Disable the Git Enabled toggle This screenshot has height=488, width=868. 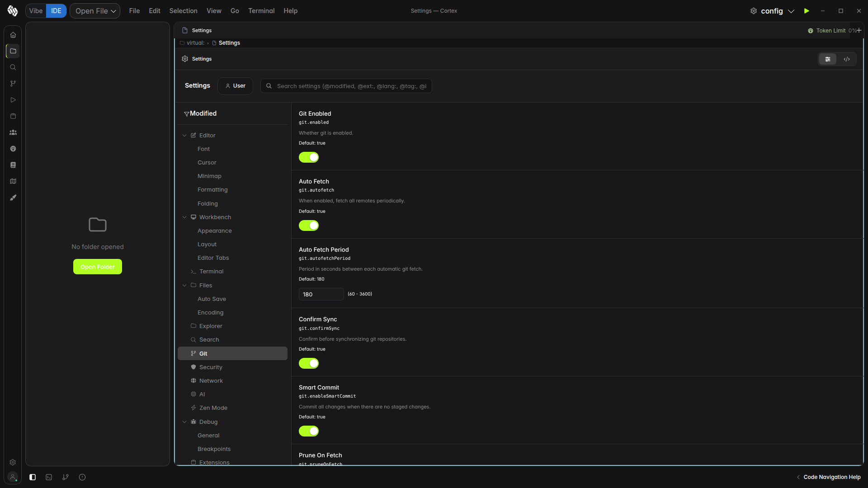[x=309, y=157]
